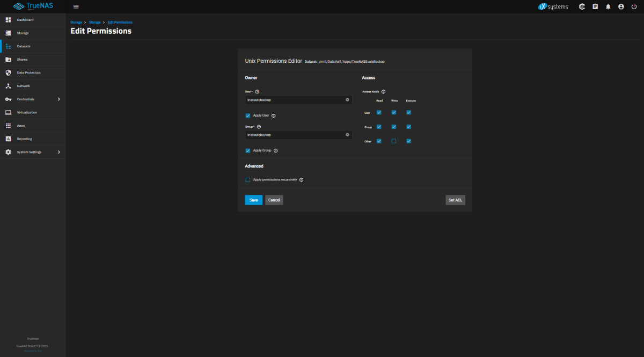
Task: Toggle the hamburger sidebar menu
Action: point(76,6)
